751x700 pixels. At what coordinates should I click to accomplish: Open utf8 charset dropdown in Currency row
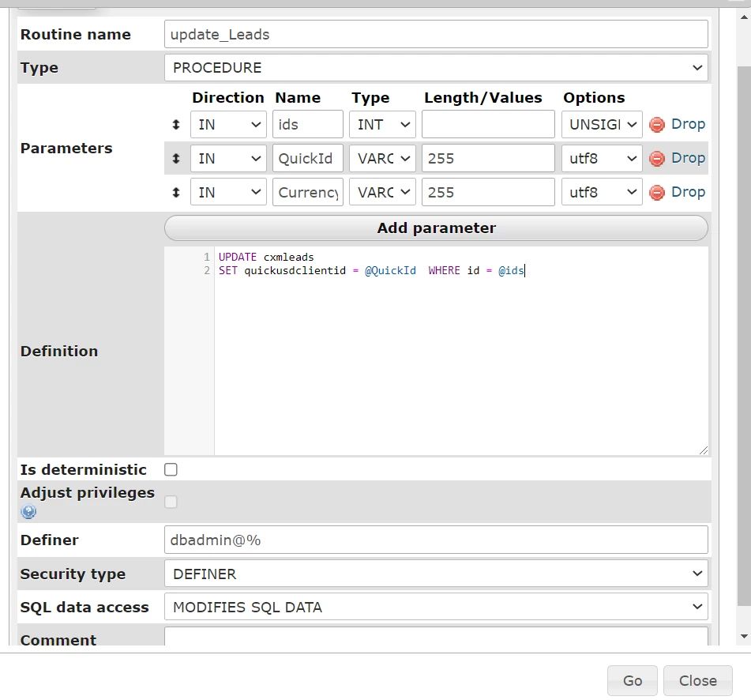[x=602, y=193]
